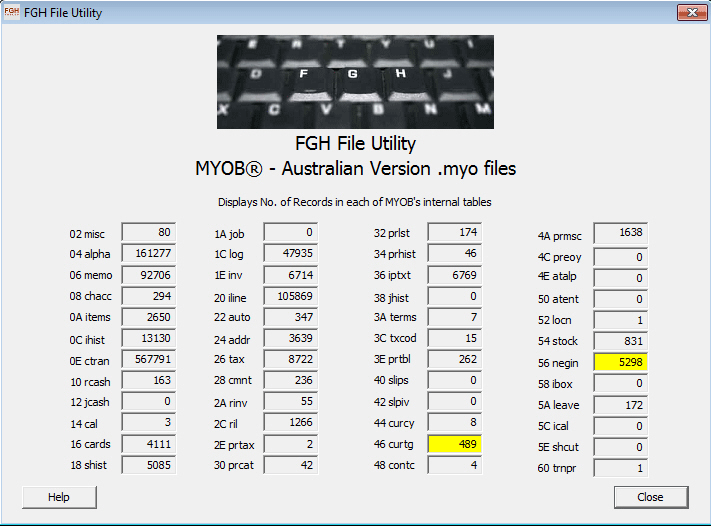Select the 3E prtbl field showing 262
Image resolution: width=711 pixels, height=526 pixels.
tap(454, 359)
